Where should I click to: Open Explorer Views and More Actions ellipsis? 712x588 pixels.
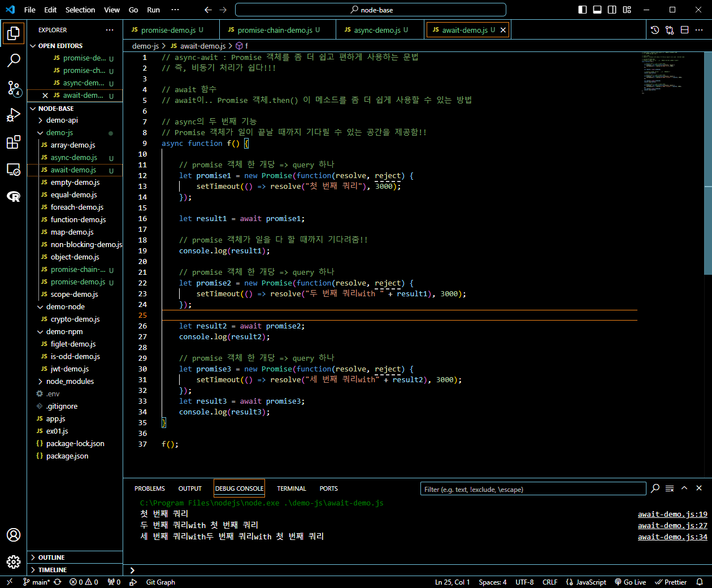tap(110, 30)
